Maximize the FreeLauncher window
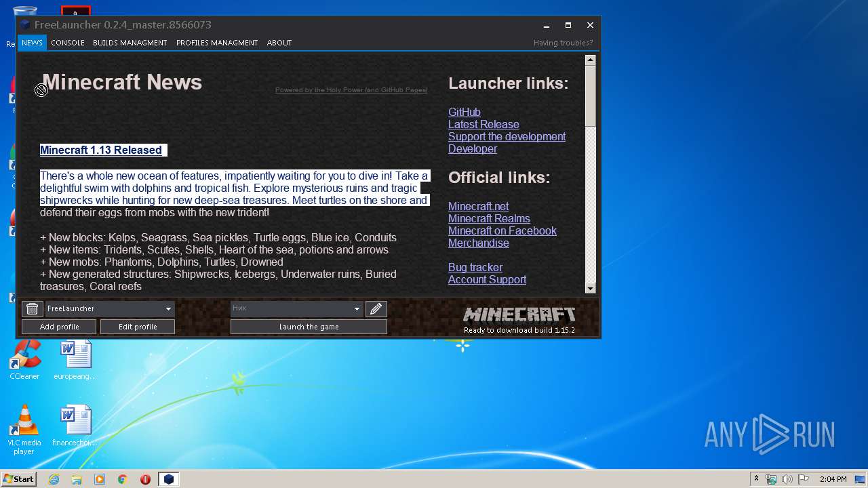Viewport: 868px width, 488px height. [x=568, y=25]
